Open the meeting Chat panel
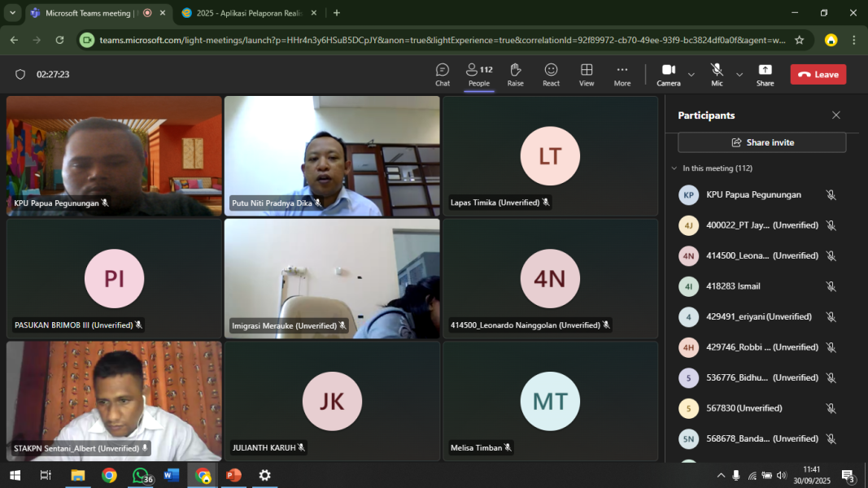868x488 pixels. click(442, 74)
